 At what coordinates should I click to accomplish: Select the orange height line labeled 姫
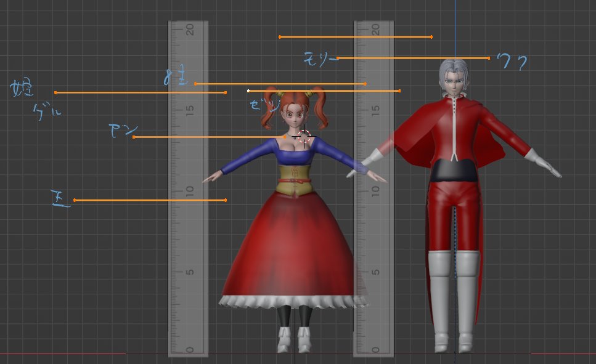(141, 92)
